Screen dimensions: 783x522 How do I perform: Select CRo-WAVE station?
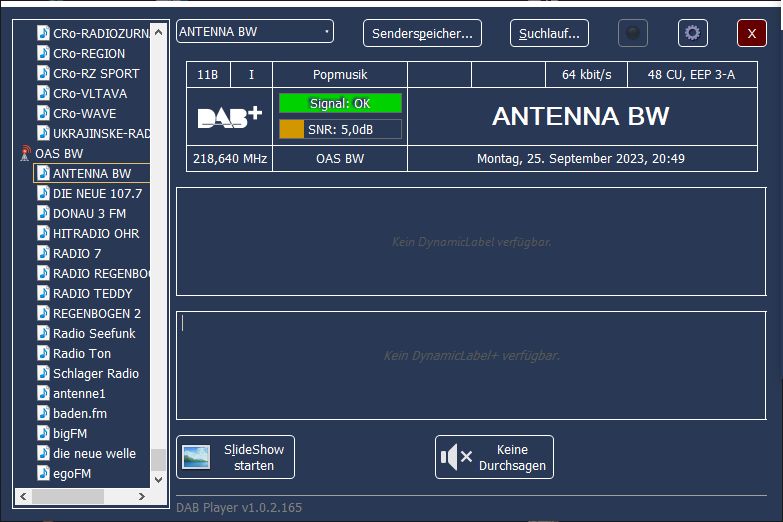(x=84, y=113)
